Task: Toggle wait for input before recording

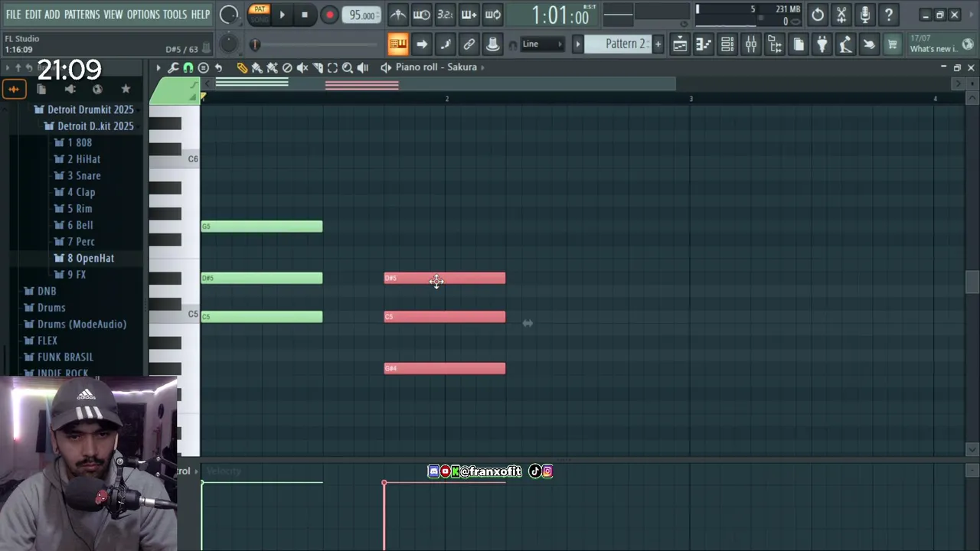Action: tap(421, 15)
